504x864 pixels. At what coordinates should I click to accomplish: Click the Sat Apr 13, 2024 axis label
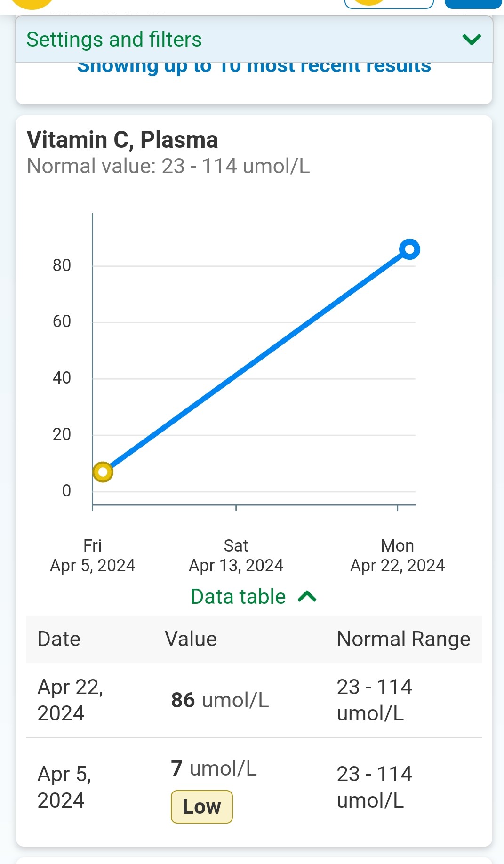(236, 555)
